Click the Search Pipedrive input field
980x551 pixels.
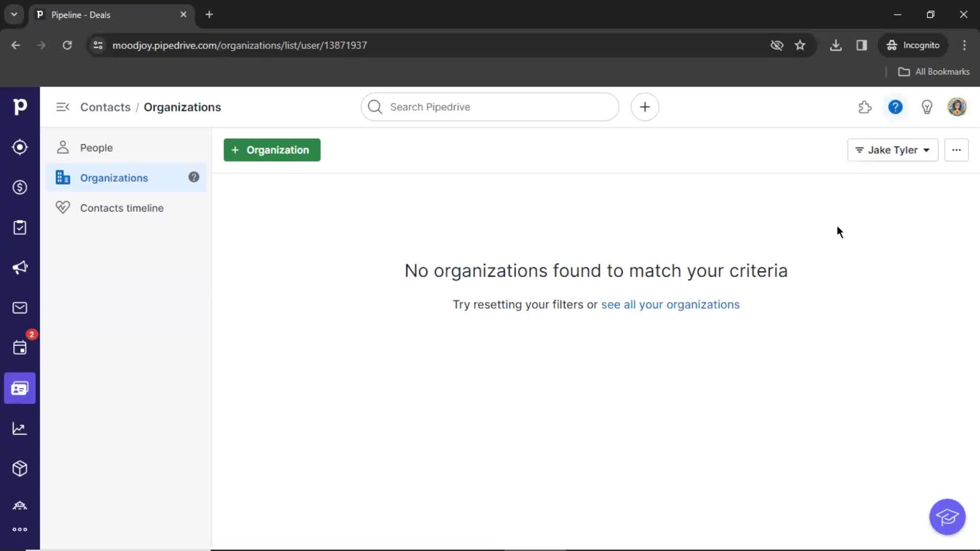490,107
